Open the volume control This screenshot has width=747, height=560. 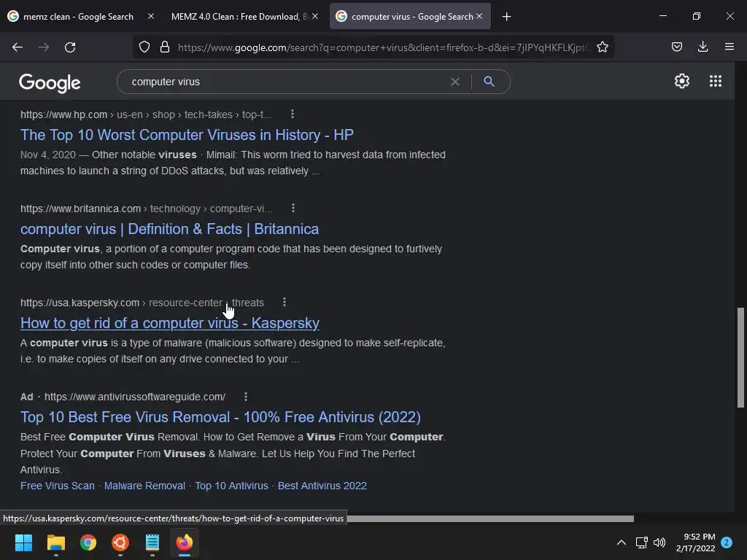(x=659, y=542)
